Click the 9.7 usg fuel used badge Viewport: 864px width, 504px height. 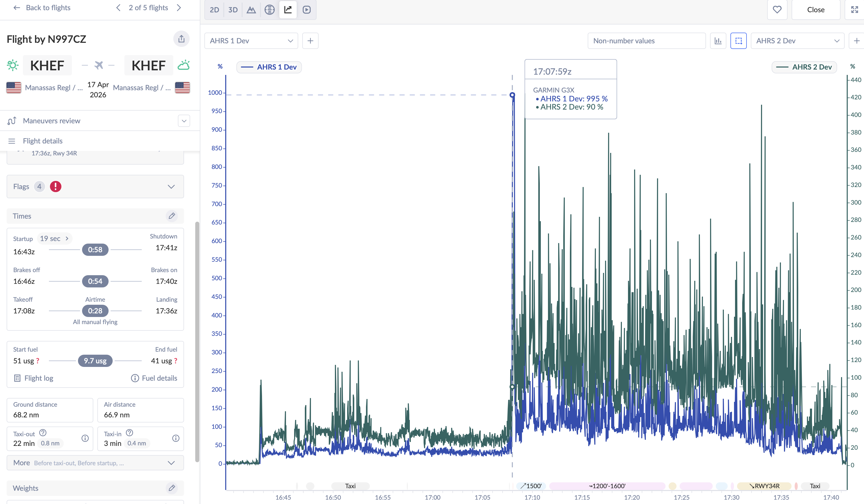tap(95, 361)
